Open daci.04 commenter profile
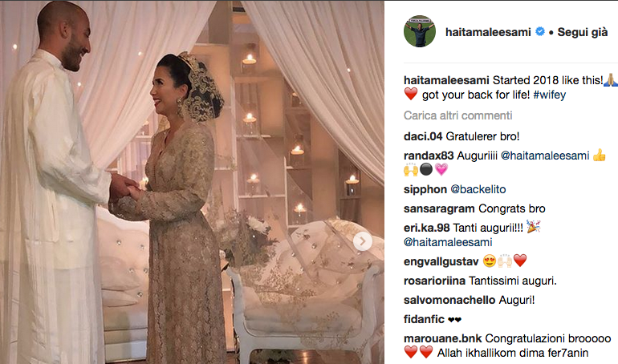 tap(423, 136)
